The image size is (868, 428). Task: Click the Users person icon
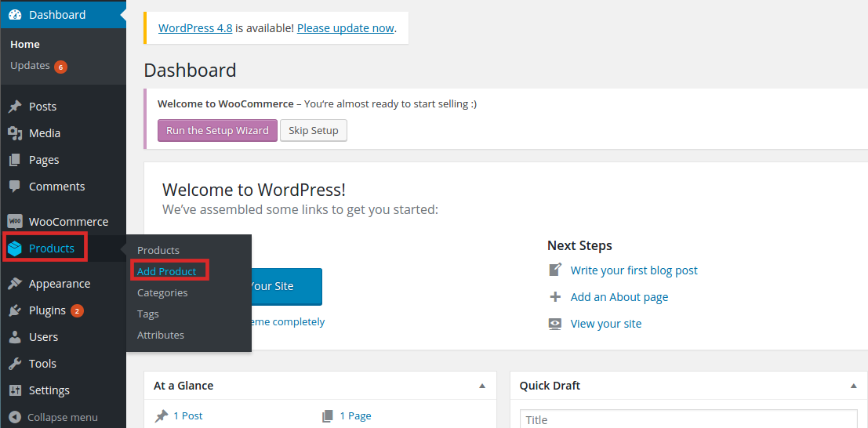click(15, 336)
